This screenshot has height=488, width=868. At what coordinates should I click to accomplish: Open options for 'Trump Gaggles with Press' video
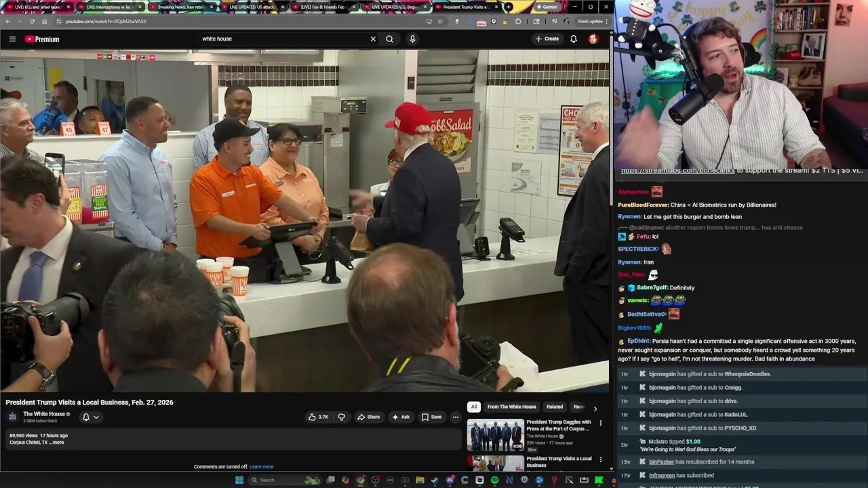coord(600,423)
